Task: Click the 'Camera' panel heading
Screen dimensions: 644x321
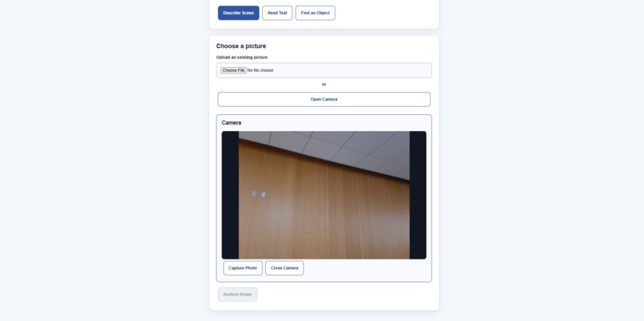Action: click(231, 123)
